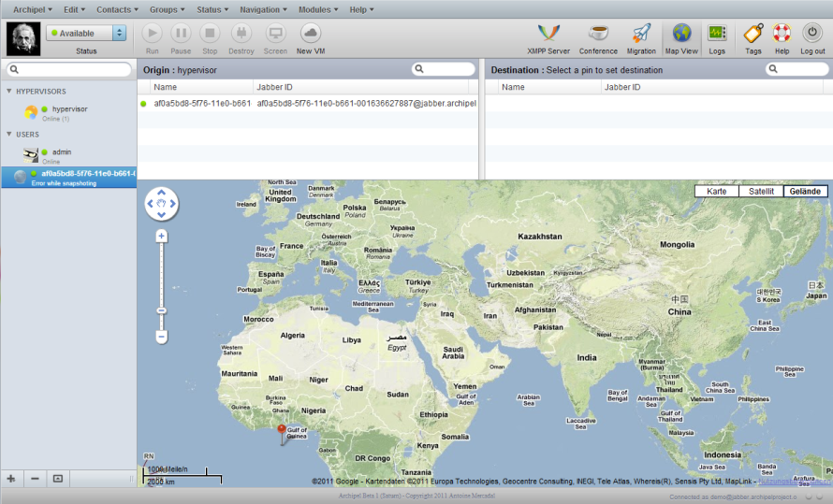Click the map zoom out minus button
833x504 pixels.
point(162,337)
